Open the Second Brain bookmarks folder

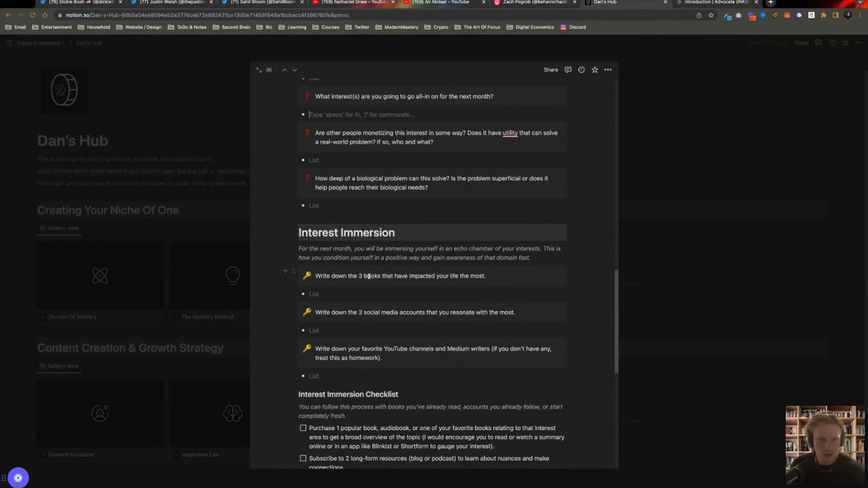(231, 27)
